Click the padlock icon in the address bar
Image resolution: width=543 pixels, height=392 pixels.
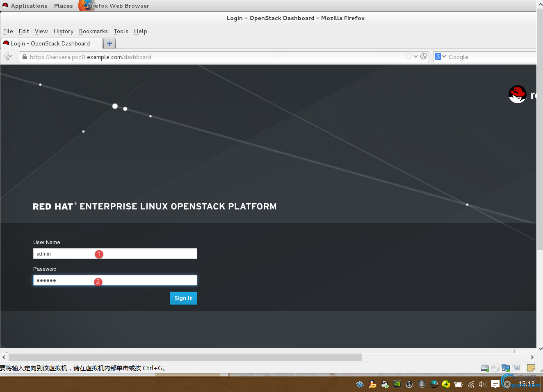(25, 57)
